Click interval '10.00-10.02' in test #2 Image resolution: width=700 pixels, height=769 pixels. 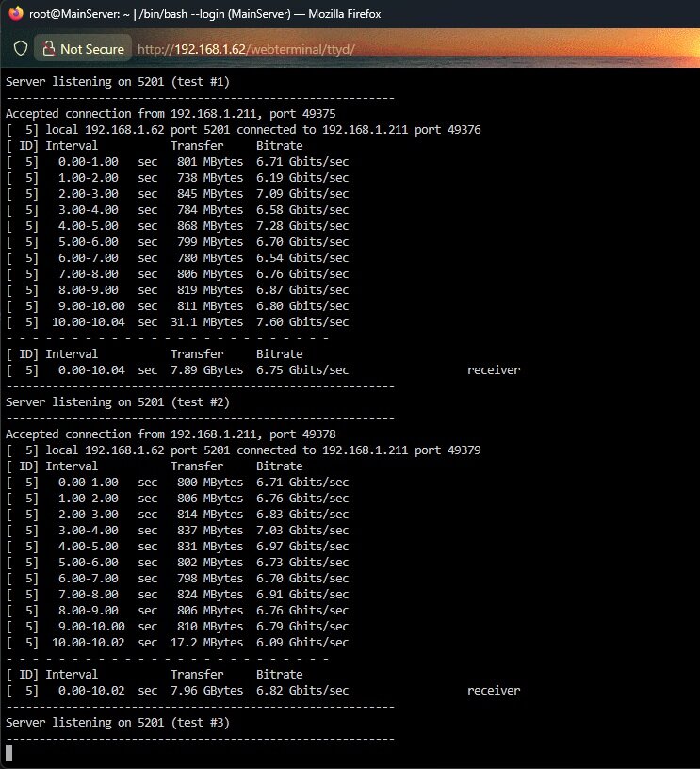pos(89,643)
